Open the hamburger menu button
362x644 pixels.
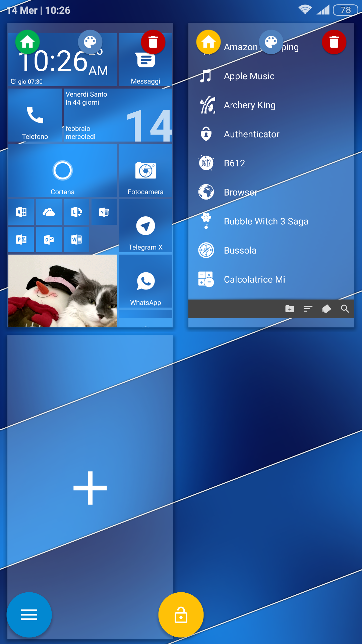pyautogui.click(x=29, y=615)
